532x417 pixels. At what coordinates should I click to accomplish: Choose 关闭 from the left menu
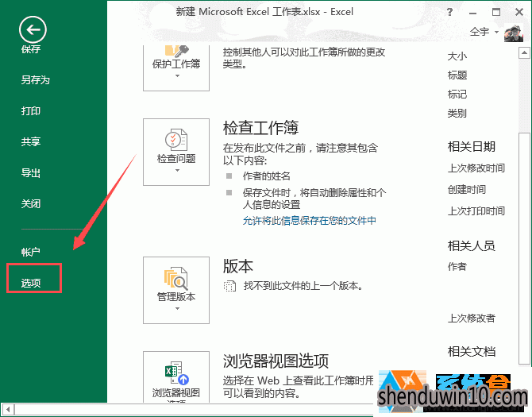(31, 204)
